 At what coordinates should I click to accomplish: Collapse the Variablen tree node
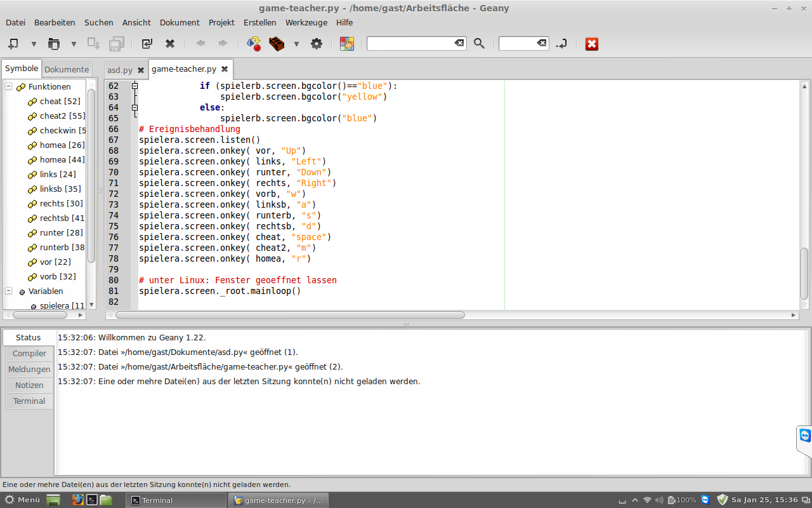coord(9,291)
